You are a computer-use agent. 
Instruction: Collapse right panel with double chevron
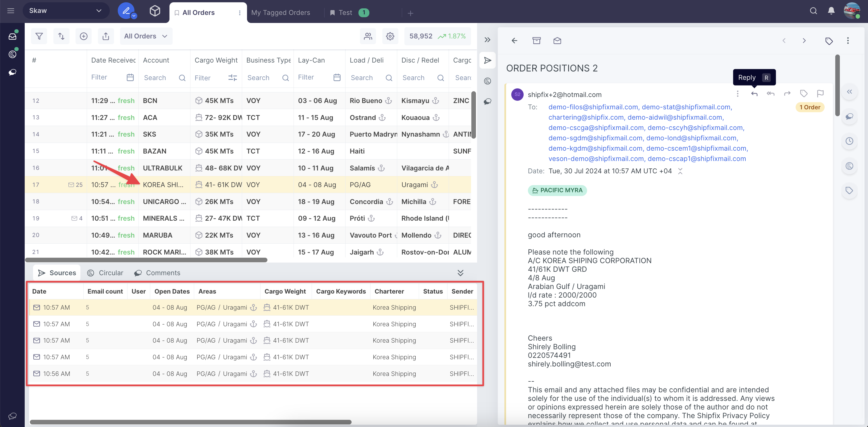[x=487, y=40]
